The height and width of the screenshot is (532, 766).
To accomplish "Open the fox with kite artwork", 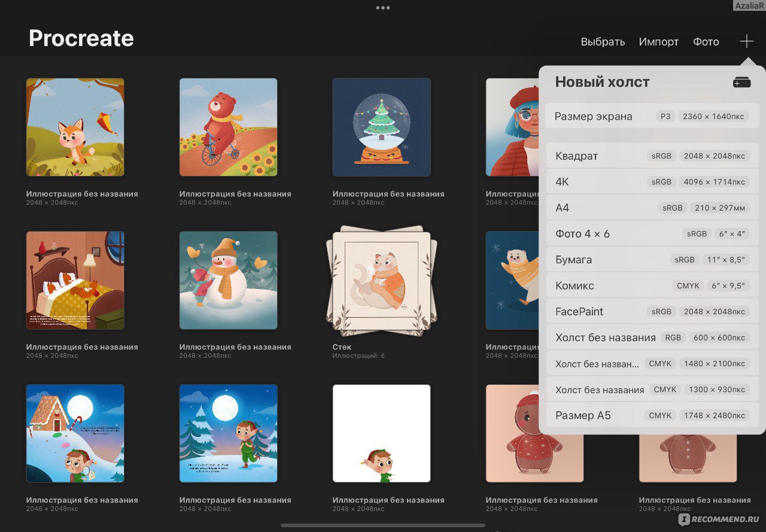I will tap(75, 127).
